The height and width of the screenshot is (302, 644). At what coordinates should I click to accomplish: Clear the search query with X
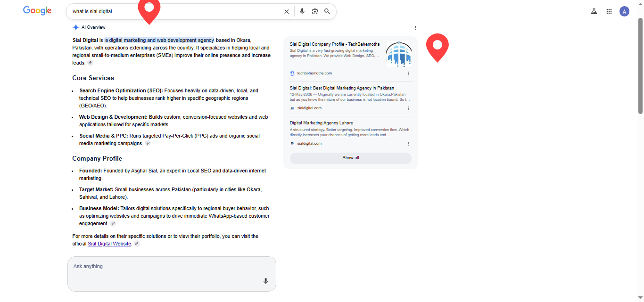pyautogui.click(x=286, y=11)
